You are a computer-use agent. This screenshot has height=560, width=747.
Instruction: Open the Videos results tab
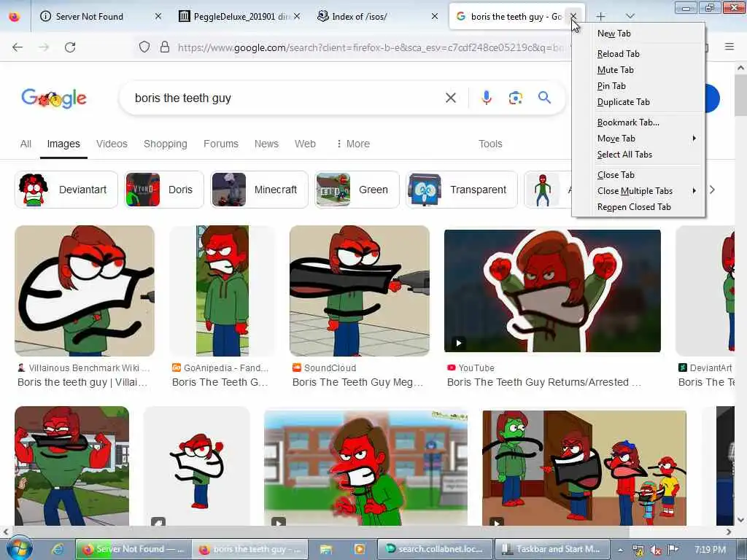pos(112,144)
